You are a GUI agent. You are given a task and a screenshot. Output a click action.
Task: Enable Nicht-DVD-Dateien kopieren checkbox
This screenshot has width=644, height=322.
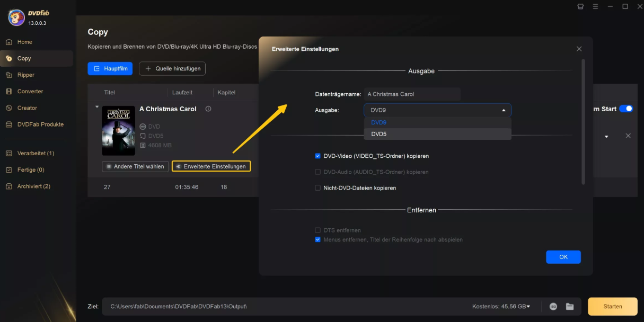tap(318, 188)
